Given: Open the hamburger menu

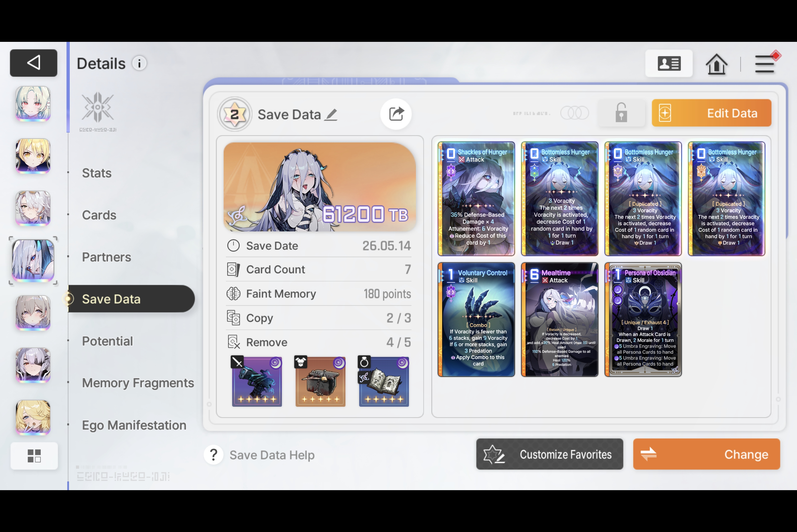Looking at the screenshot, I should (765, 64).
